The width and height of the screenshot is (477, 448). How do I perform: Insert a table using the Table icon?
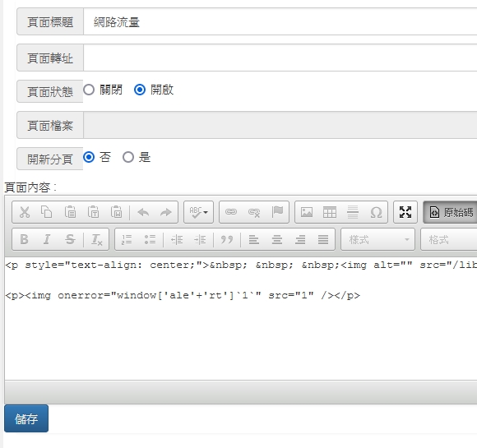[330, 212]
